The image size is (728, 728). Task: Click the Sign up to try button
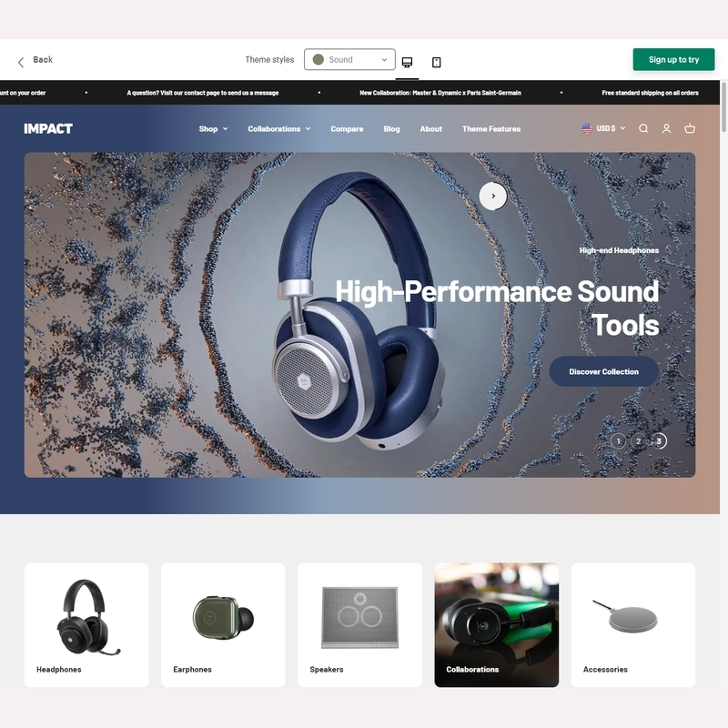[x=673, y=60]
